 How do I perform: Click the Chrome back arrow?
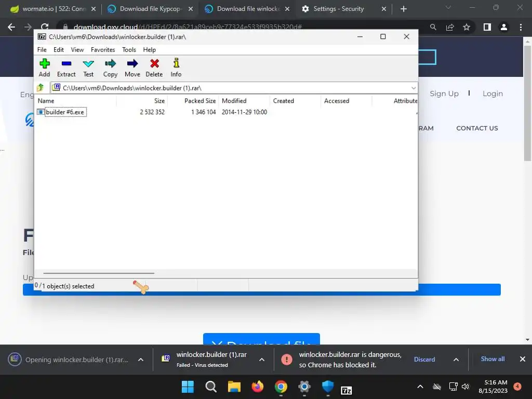pyautogui.click(x=11, y=27)
